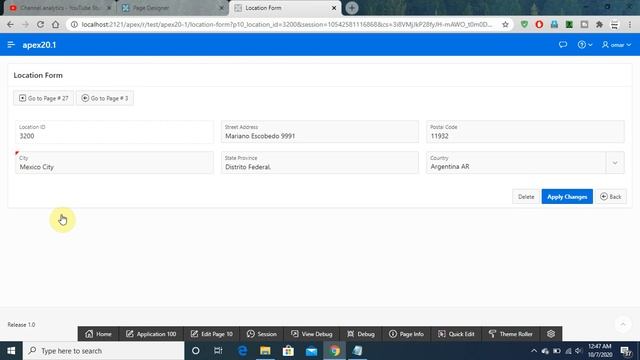This screenshot has height=360, width=640.
Task: Open Microsoft Store from taskbar
Action: 288,351
